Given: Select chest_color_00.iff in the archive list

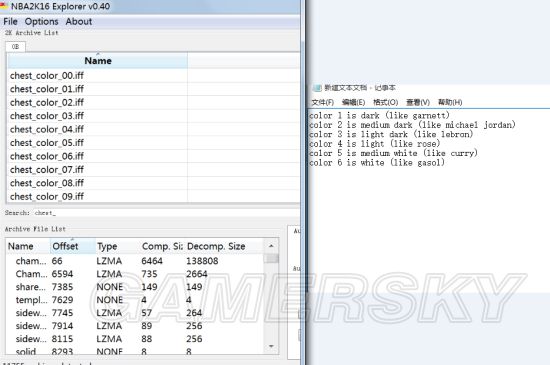Looking at the screenshot, I should [x=98, y=75].
